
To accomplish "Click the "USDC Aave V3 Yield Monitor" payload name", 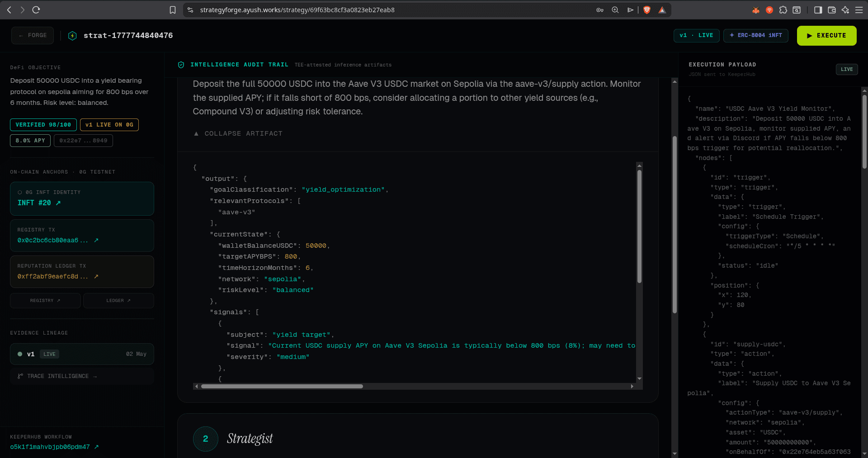I will [779, 109].
